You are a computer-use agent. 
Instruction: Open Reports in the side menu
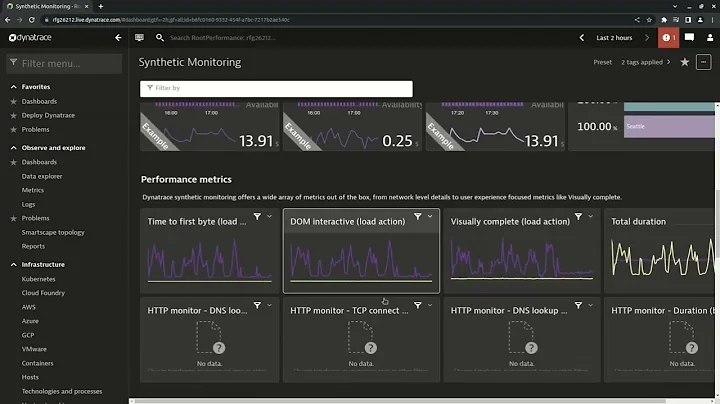(x=33, y=247)
